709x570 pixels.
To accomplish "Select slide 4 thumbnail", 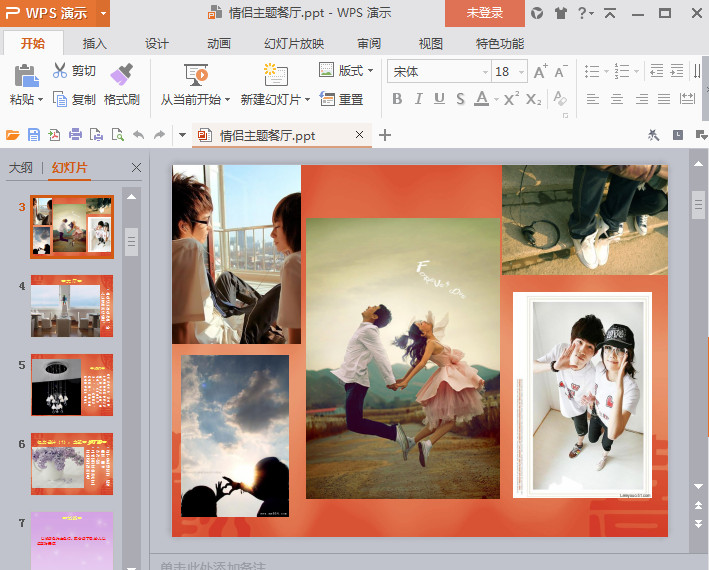I will tap(72, 306).
